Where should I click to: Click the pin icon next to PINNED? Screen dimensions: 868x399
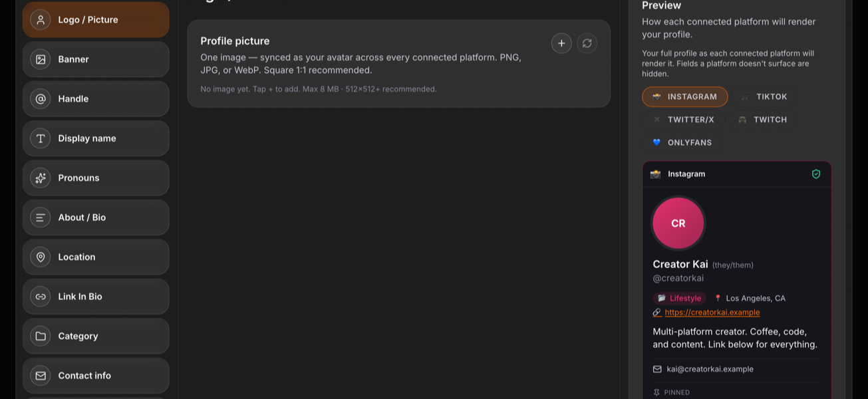point(656,392)
